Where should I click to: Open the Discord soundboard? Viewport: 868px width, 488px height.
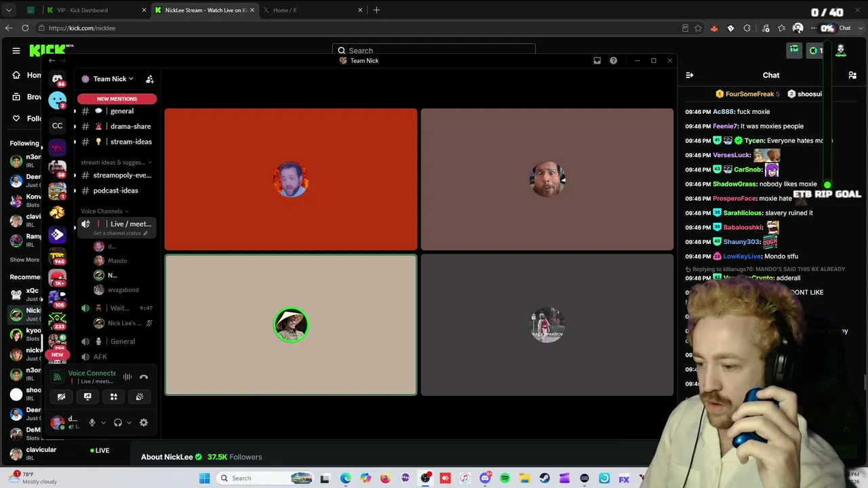tap(140, 396)
